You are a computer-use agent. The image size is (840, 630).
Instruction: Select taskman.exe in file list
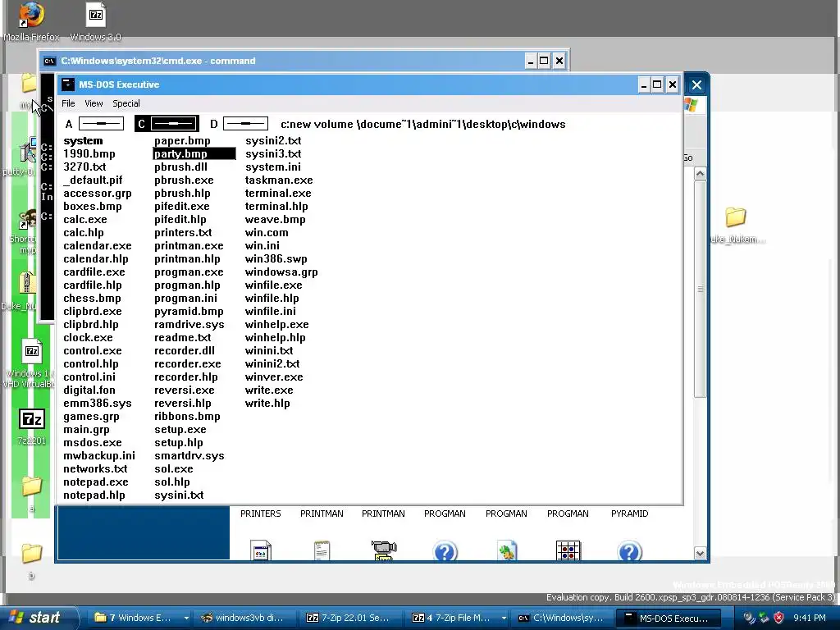tap(279, 180)
